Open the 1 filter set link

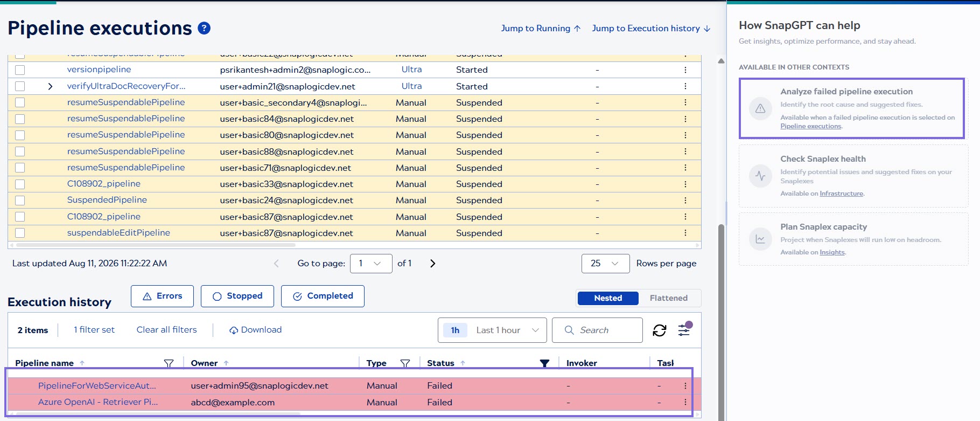pos(94,330)
